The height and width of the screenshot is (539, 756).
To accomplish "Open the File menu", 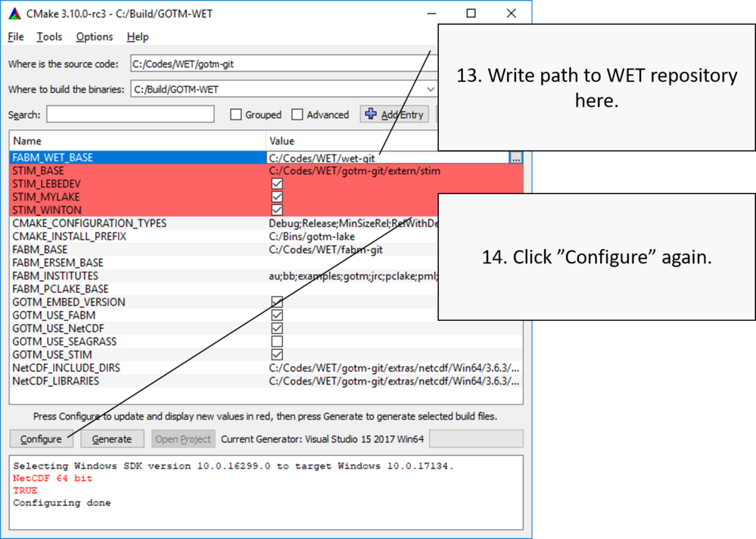I will (x=15, y=36).
